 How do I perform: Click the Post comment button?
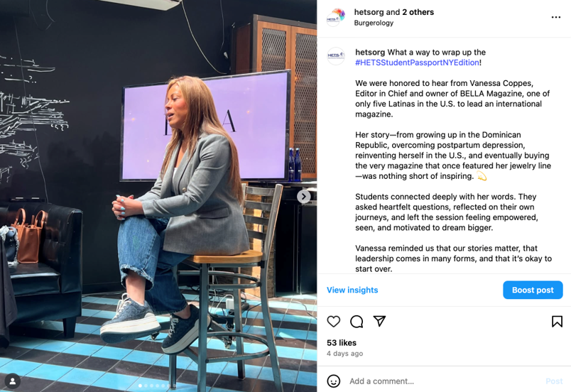[x=554, y=381]
